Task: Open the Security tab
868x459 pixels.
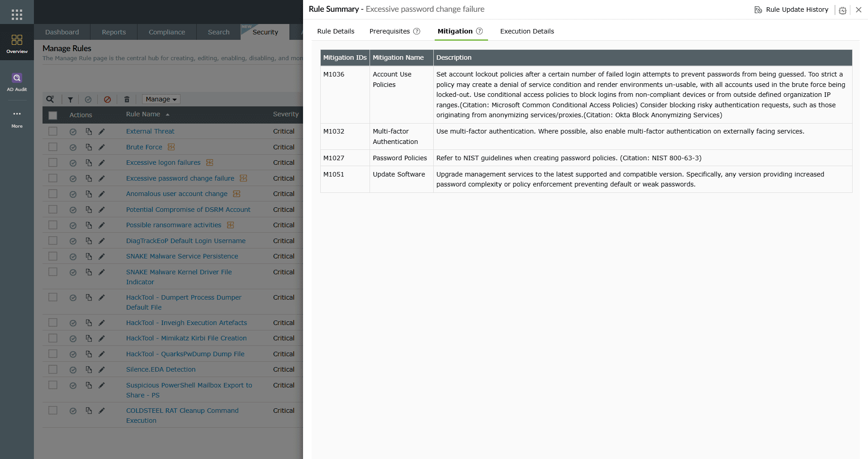Action: point(265,32)
